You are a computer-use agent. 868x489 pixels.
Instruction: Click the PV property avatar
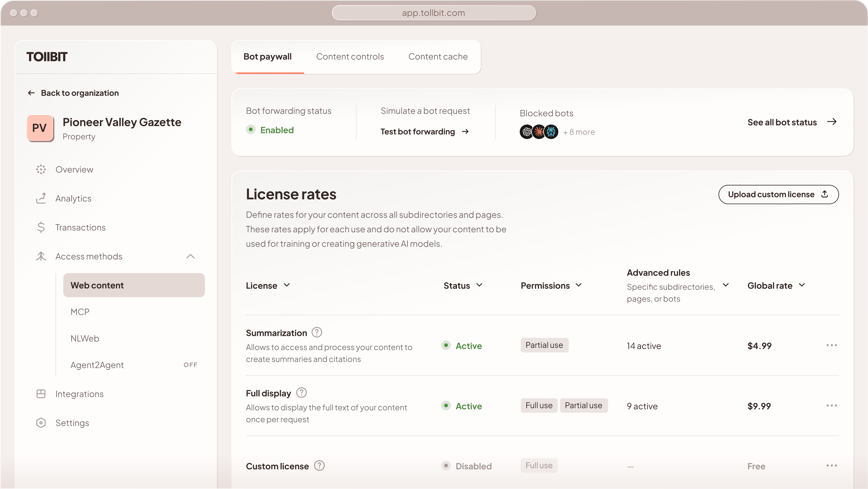(40, 128)
